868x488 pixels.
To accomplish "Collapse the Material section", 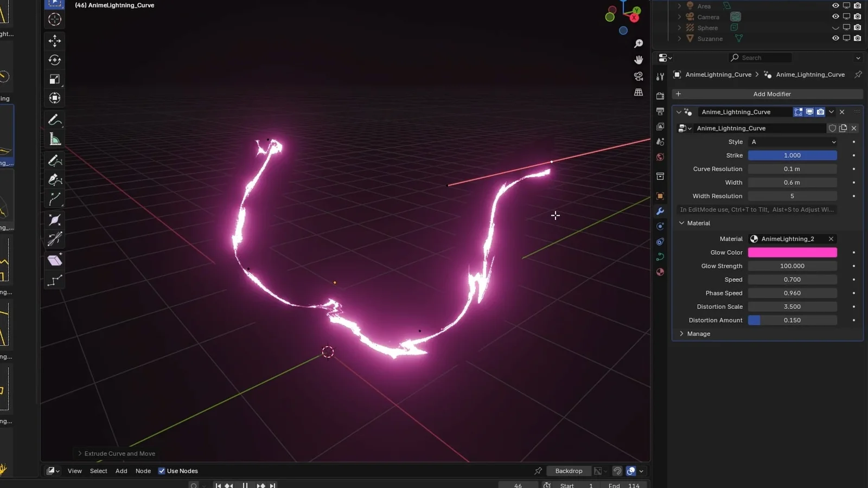I will 682,223.
